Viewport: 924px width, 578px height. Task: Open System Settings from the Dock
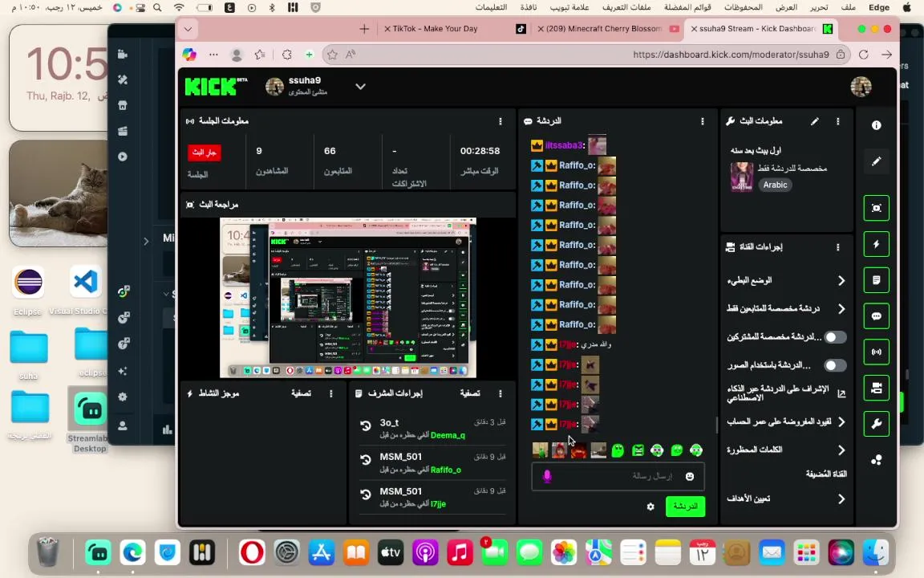[287, 552]
